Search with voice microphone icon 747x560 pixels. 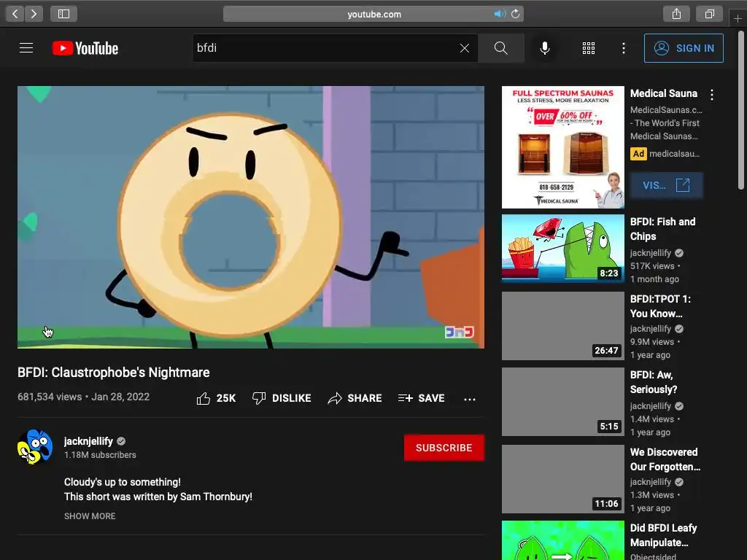click(x=544, y=48)
